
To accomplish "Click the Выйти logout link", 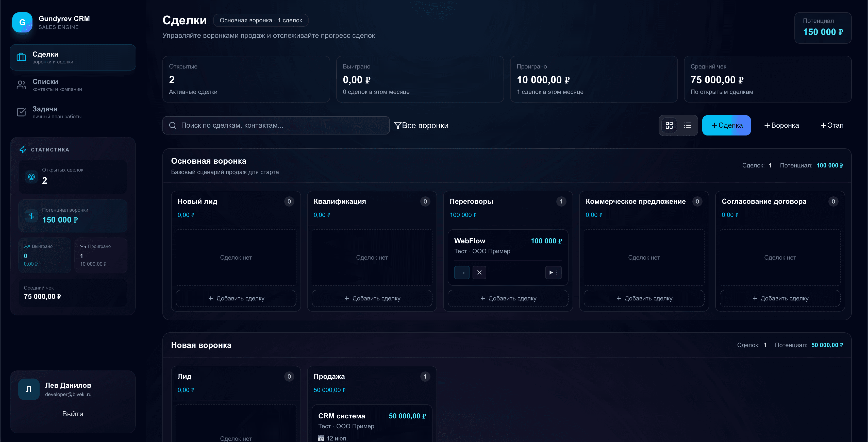I will 73,414.
